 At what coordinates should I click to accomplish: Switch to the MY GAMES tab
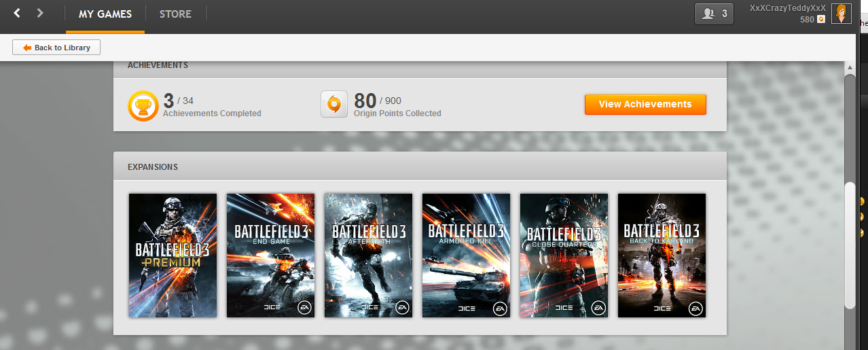[105, 14]
